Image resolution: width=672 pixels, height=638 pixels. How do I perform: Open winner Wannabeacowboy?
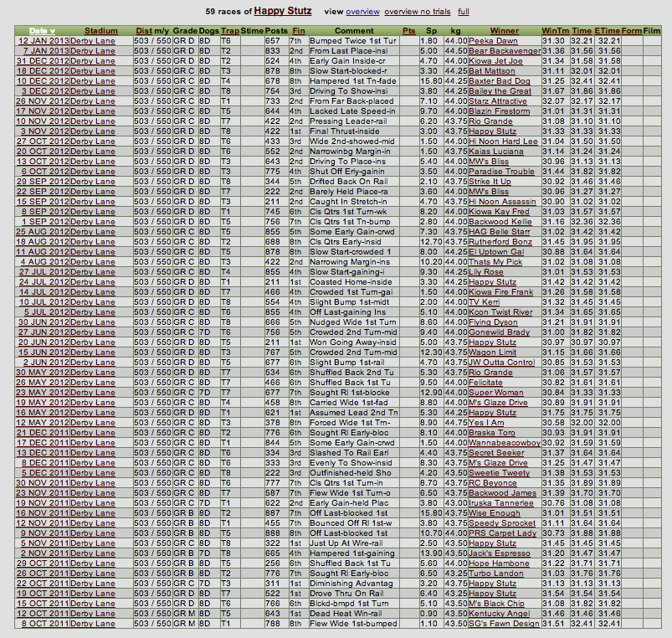coord(505,442)
